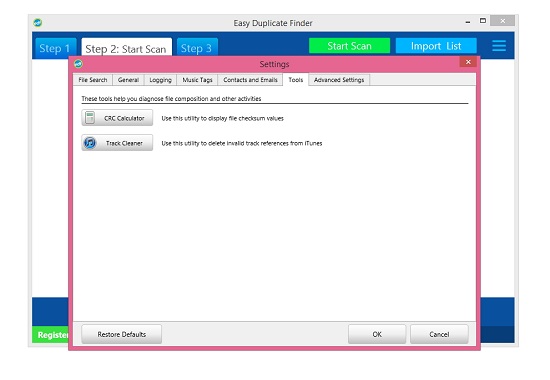Go to the Advanced Settings tab

tap(339, 80)
